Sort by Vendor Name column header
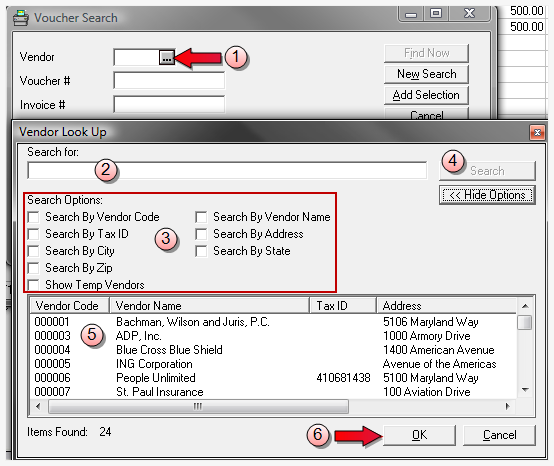The height and width of the screenshot is (466, 554). point(210,306)
